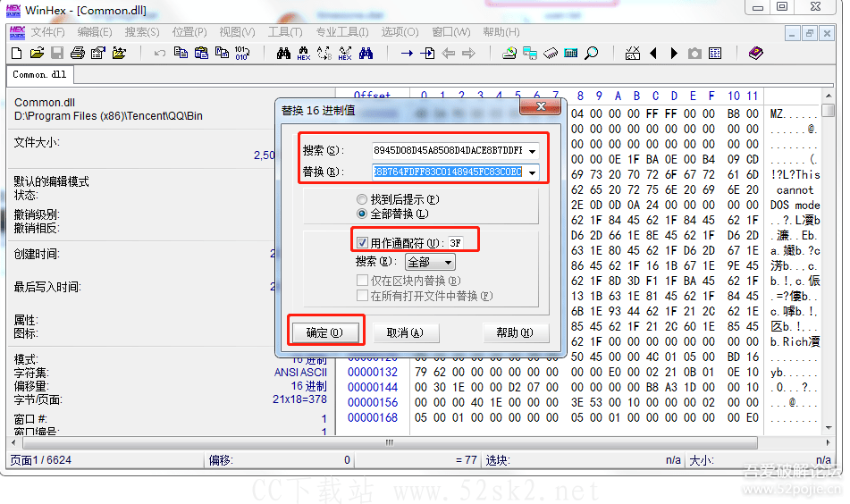Click the horizontal scrollbar thumb
The height and width of the screenshot is (504, 850).
click(389, 442)
